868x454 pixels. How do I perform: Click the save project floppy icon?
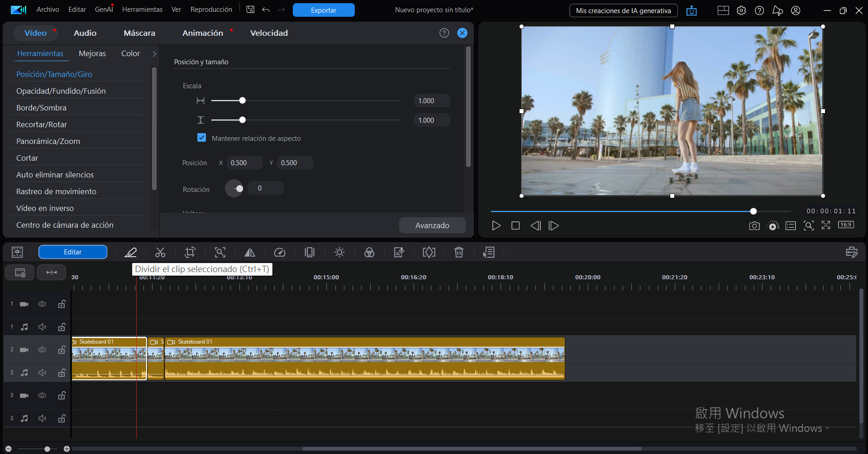(x=250, y=10)
